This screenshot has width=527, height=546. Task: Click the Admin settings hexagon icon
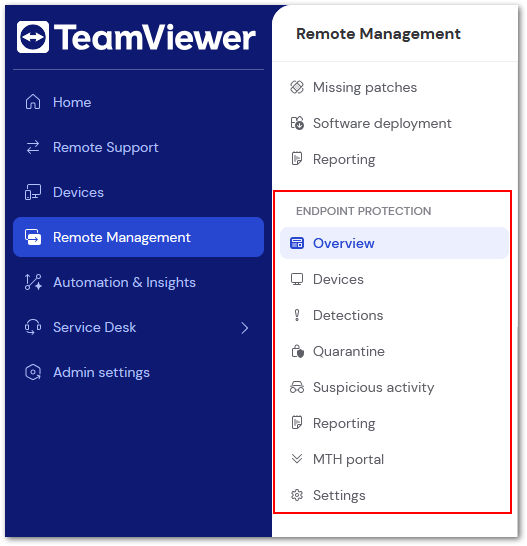point(33,372)
